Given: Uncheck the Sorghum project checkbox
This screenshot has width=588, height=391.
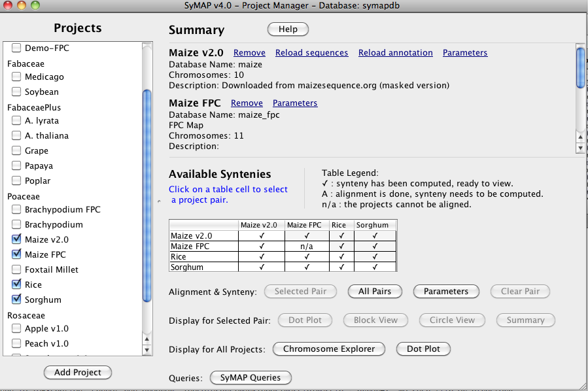Looking at the screenshot, I should [16, 299].
